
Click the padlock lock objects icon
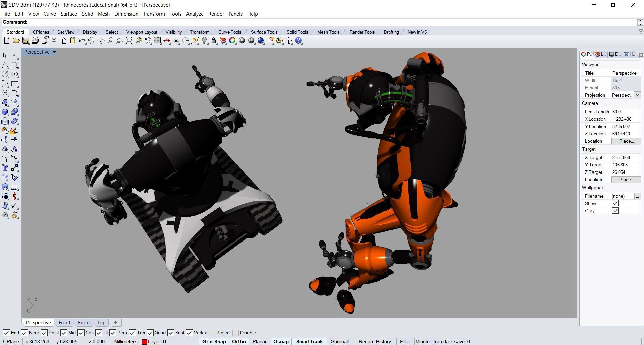point(214,41)
